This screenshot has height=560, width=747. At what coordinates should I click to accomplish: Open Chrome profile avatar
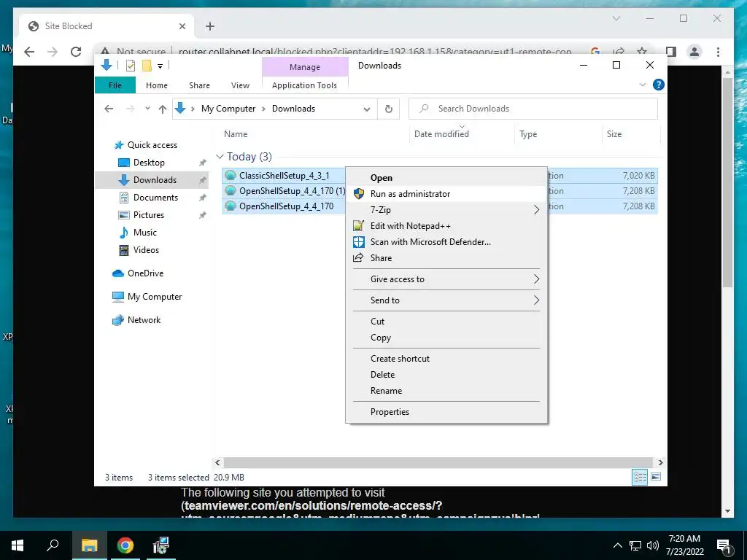pos(694,52)
